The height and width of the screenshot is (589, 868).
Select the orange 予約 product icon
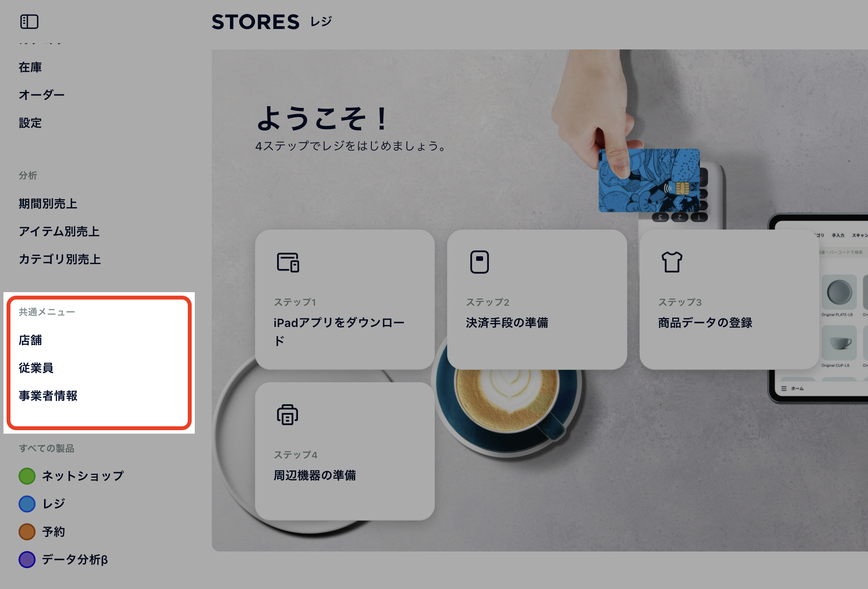27,531
